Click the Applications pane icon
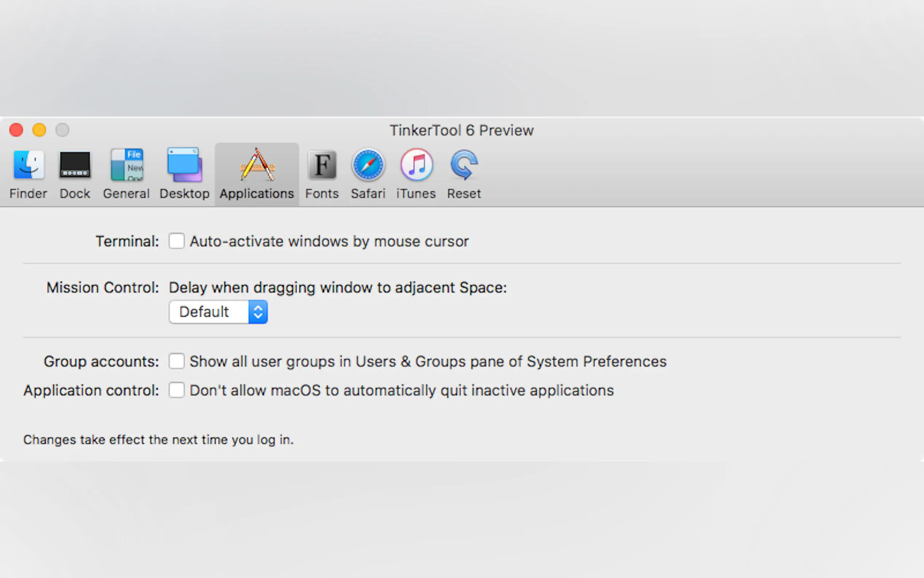 pos(257,165)
